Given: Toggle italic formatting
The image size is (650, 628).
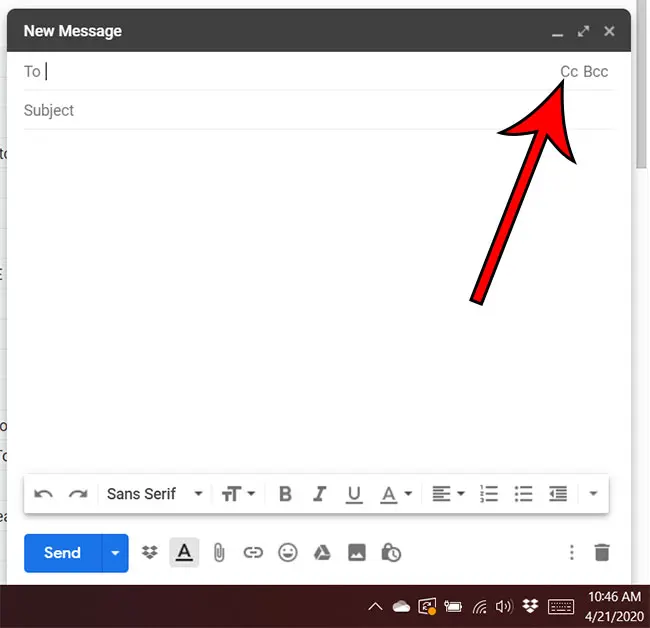Looking at the screenshot, I should 319,494.
